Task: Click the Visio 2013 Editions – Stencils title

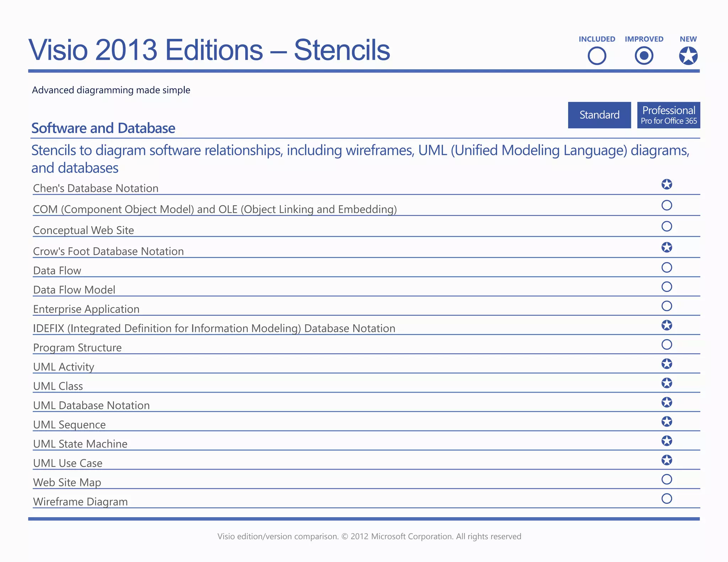Action: (x=209, y=50)
